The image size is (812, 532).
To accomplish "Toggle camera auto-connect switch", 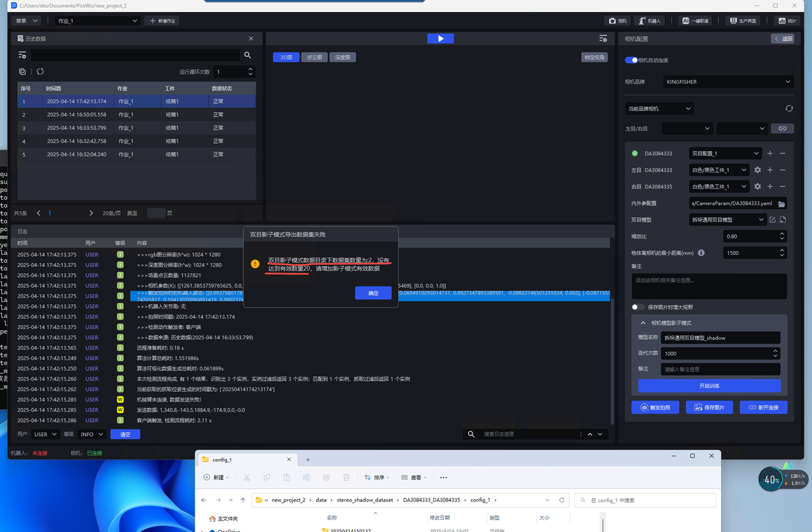I will coord(631,60).
